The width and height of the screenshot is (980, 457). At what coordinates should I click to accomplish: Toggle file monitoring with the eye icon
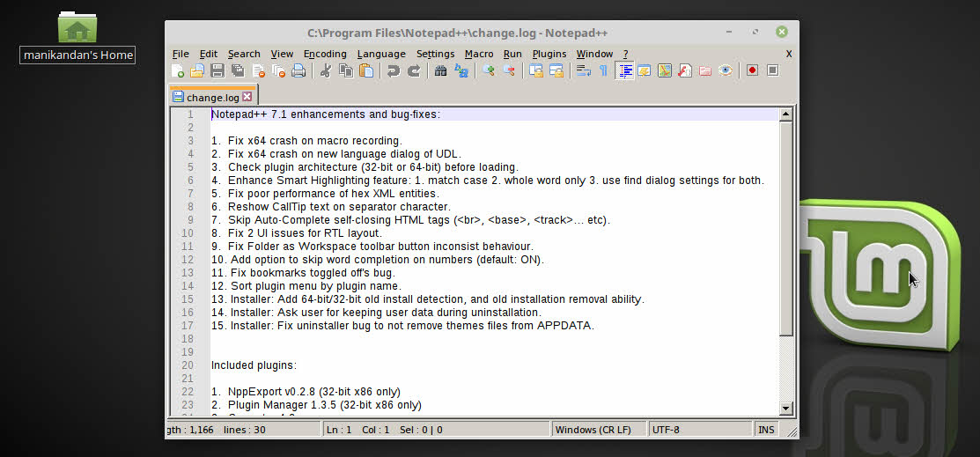point(725,70)
